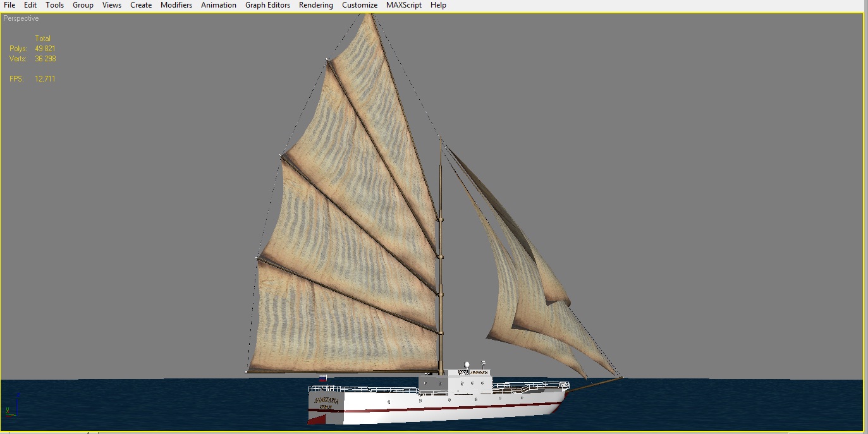Open the Group menu
Image resolution: width=868 pixels, height=434 pixels.
pos(83,5)
